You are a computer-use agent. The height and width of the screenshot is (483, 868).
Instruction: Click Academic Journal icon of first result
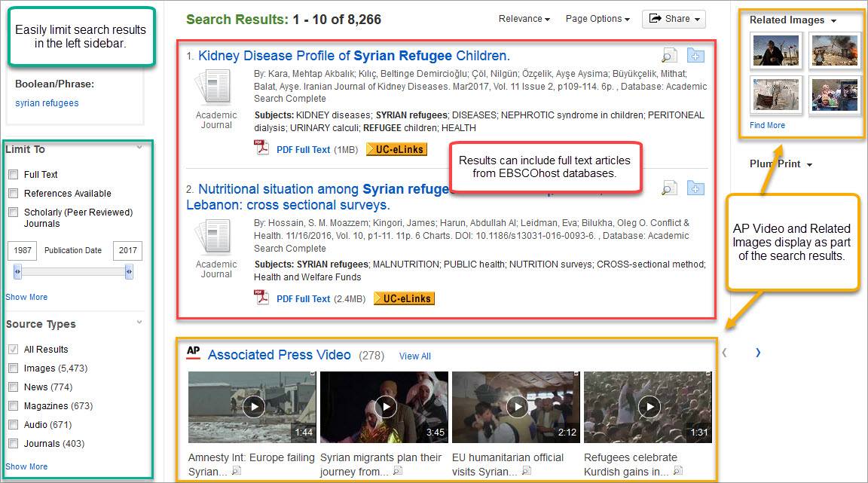tap(215, 89)
